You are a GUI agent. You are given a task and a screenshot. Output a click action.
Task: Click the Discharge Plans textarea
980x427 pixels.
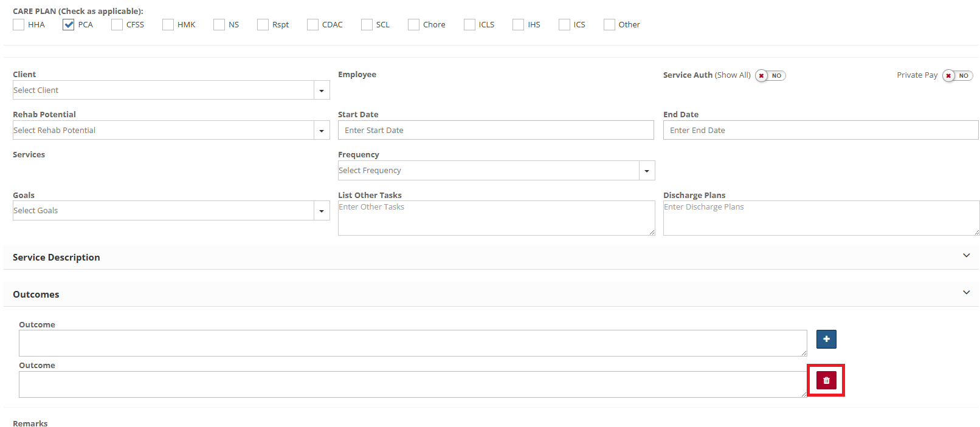click(x=821, y=218)
